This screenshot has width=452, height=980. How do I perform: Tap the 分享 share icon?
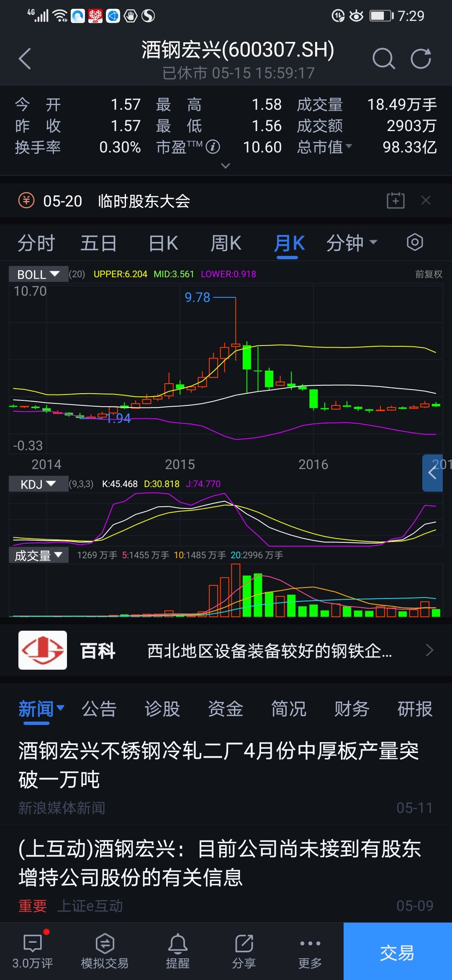click(244, 951)
